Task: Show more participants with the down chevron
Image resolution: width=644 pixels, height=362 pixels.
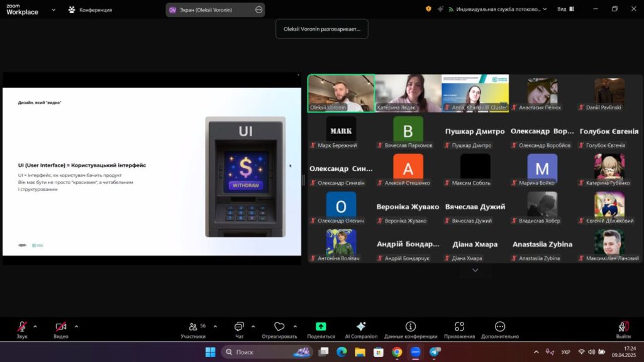Action: point(475,270)
